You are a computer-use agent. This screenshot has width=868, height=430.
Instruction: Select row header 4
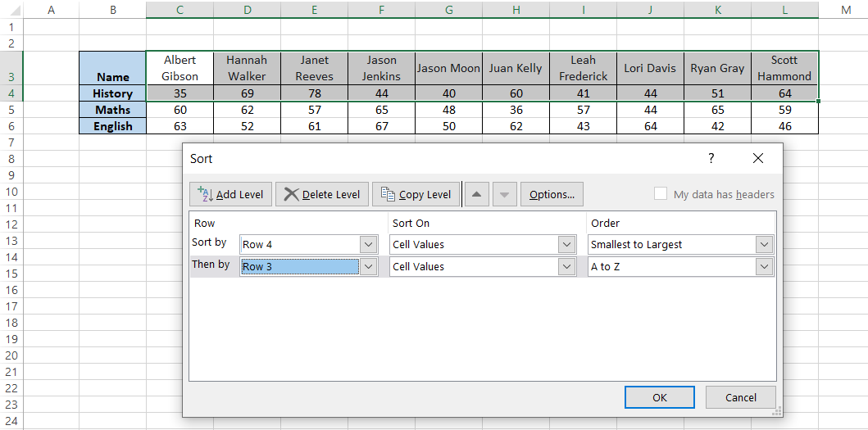point(11,93)
